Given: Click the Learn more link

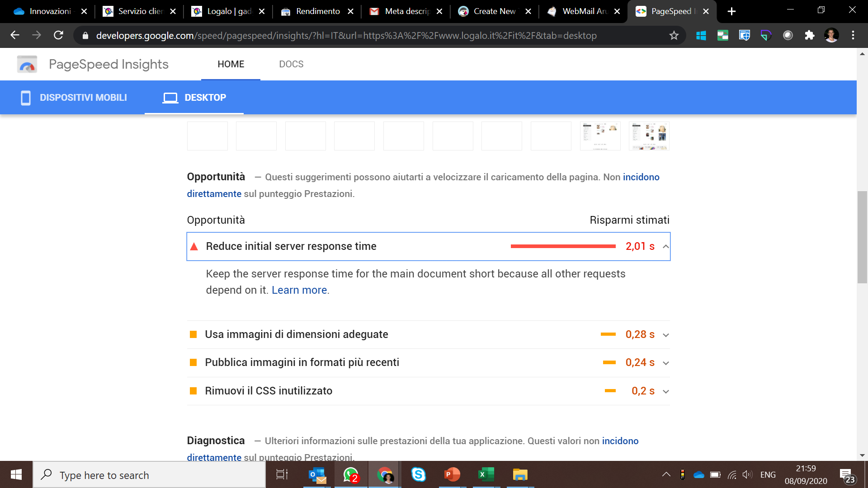Looking at the screenshot, I should point(299,290).
